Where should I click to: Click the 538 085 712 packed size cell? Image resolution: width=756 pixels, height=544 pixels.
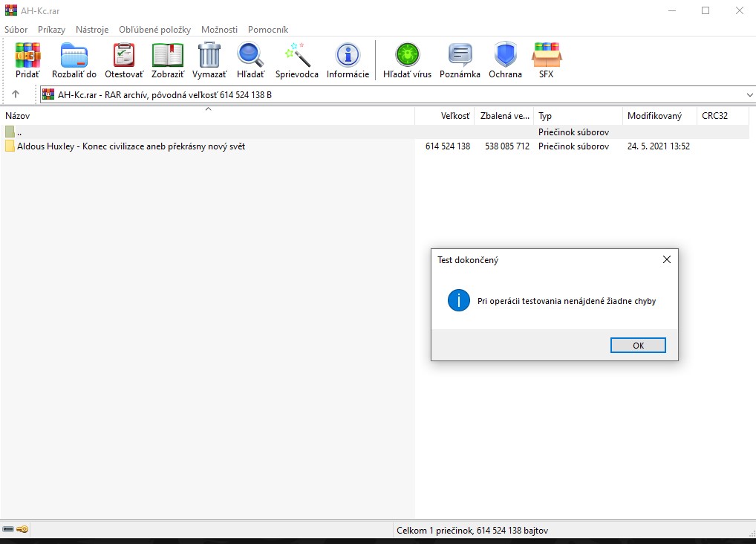tap(507, 146)
